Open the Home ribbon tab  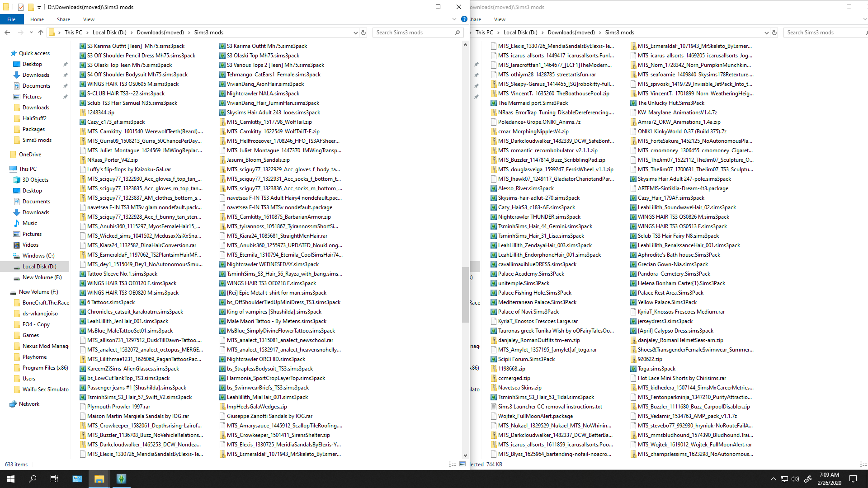click(x=37, y=19)
